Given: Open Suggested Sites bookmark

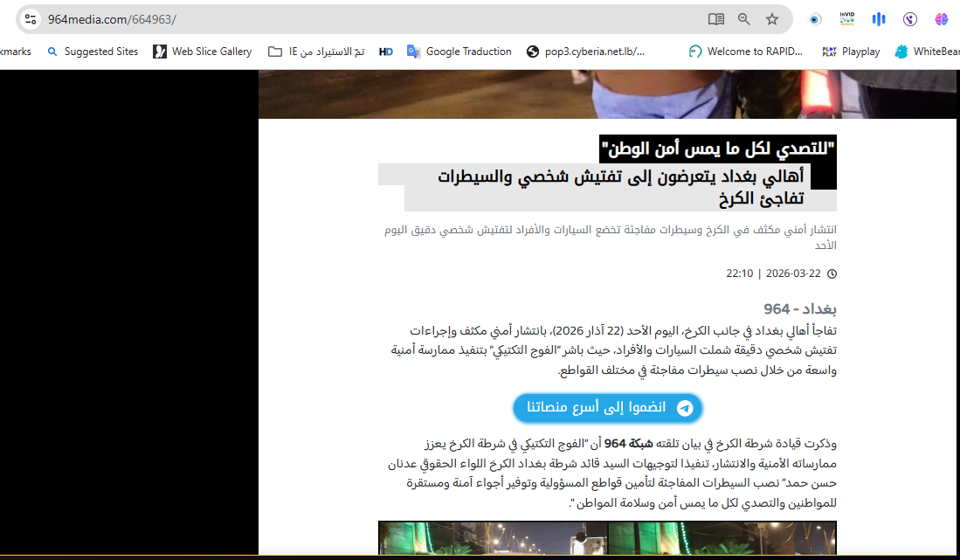Looking at the screenshot, I should (93, 52).
